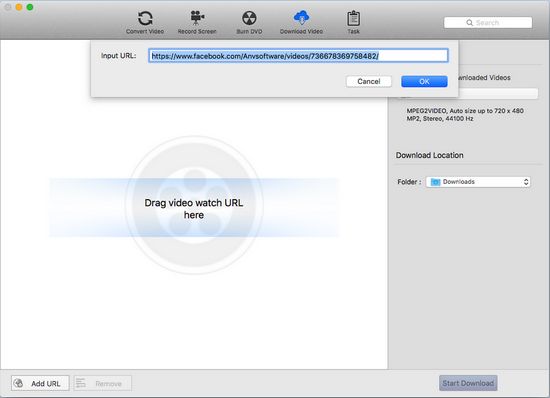Open the Record Screen tool
The height and width of the screenshot is (398, 550).
[x=197, y=22]
